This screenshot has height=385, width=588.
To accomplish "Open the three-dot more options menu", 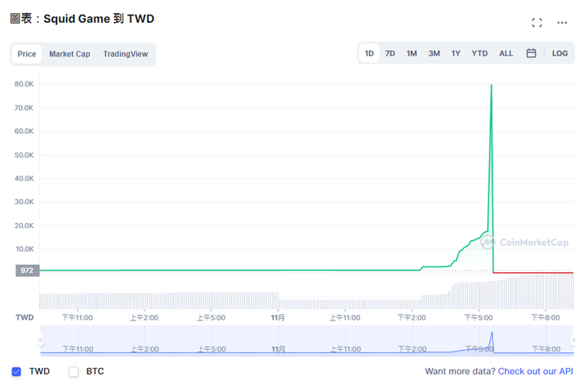I will coord(562,23).
